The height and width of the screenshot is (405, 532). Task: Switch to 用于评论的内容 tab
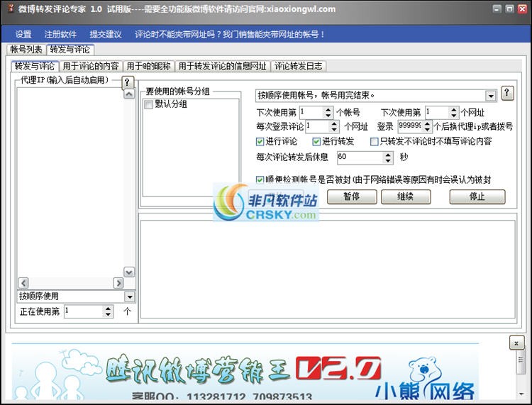91,66
